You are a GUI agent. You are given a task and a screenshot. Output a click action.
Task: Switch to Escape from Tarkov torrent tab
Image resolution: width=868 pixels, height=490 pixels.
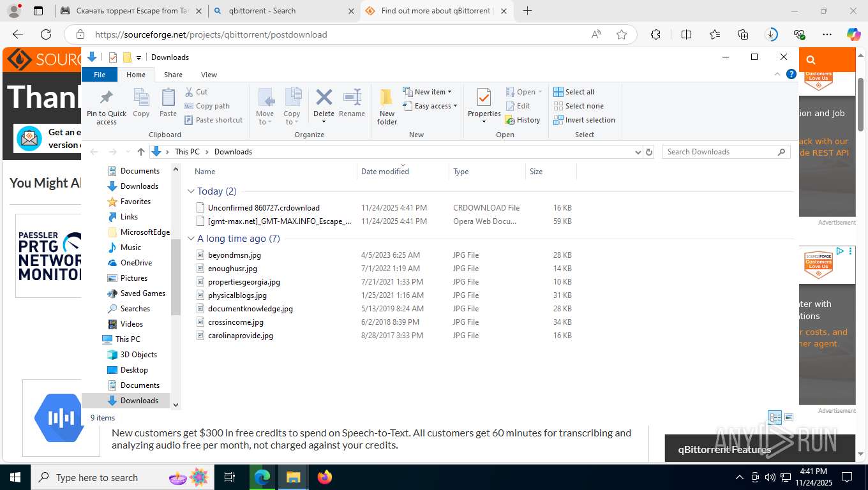click(132, 11)
